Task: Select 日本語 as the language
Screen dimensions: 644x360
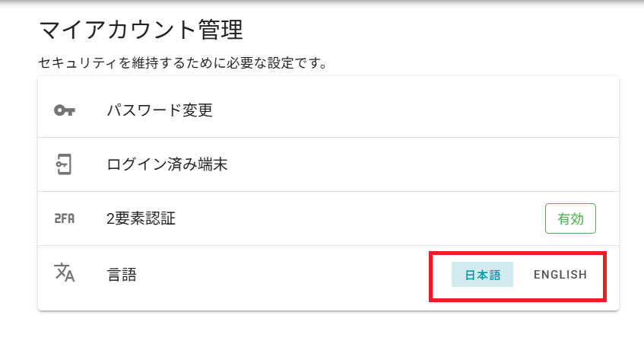Action: (482, 275)
